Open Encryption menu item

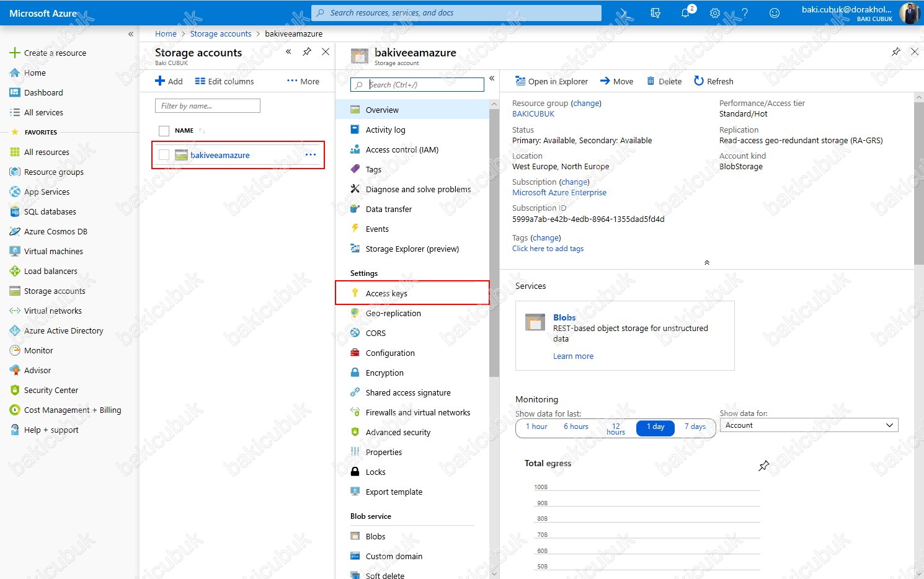(412, 373)
